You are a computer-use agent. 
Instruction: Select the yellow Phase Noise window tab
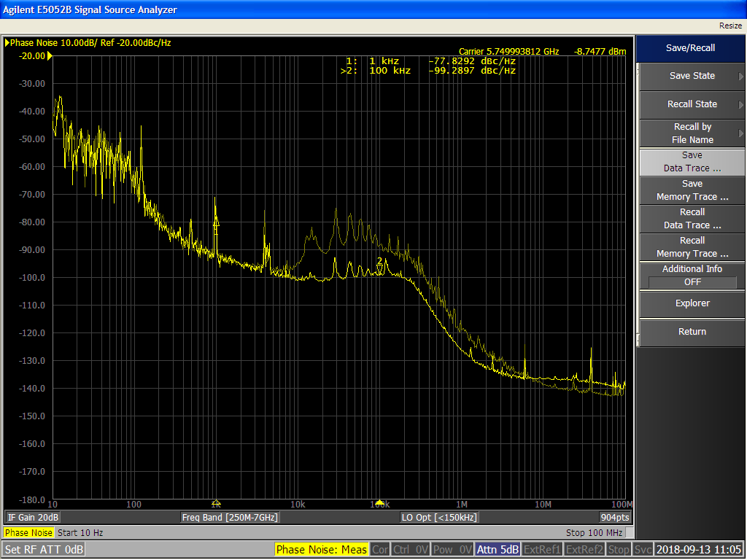click(x=28, y=533)
